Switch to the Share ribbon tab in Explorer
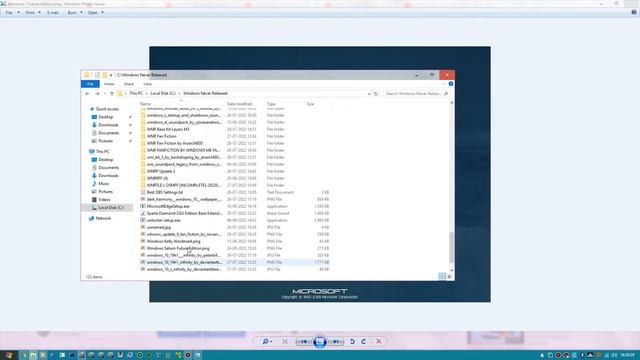This screenshot has height=360, width=640. tap(129, 84)
